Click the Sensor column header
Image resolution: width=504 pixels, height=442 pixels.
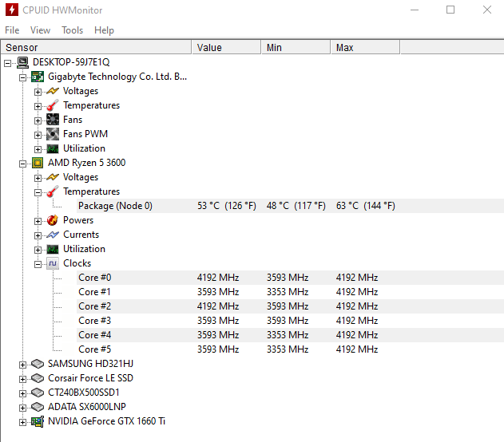coord(96,48)
